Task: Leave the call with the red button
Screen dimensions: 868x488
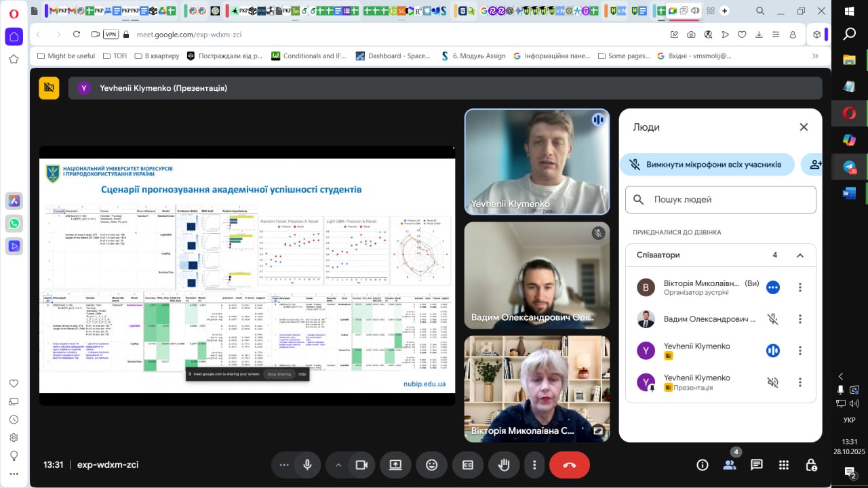Action: click(x=570, y=465)
